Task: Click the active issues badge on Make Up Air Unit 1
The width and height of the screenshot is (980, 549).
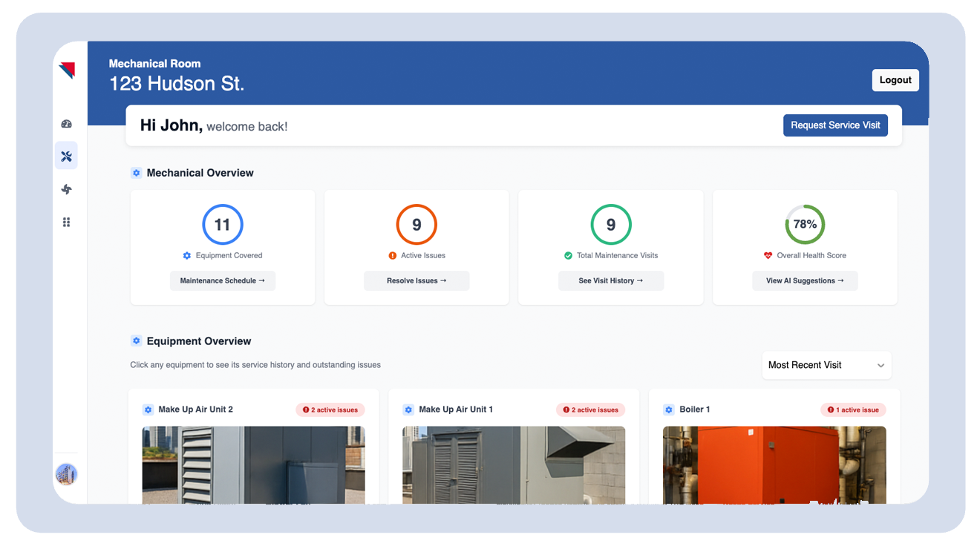Action: 590,409
